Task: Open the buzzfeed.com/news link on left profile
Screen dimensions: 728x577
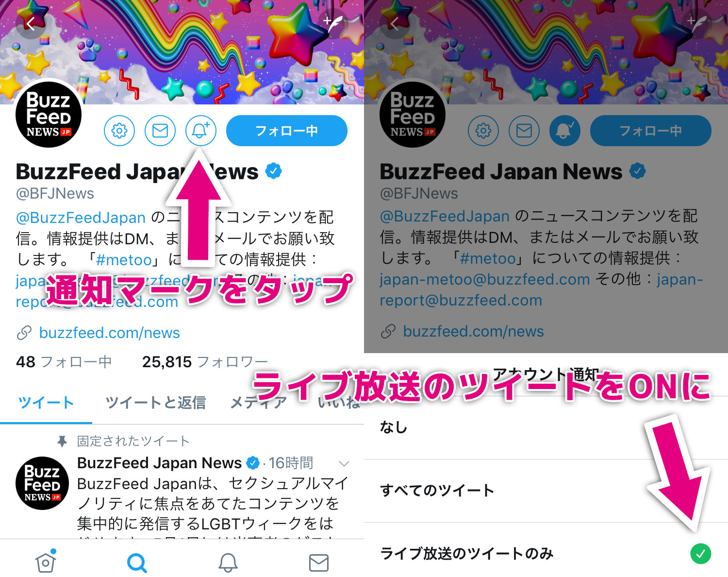Action: [x=109, y=333]
